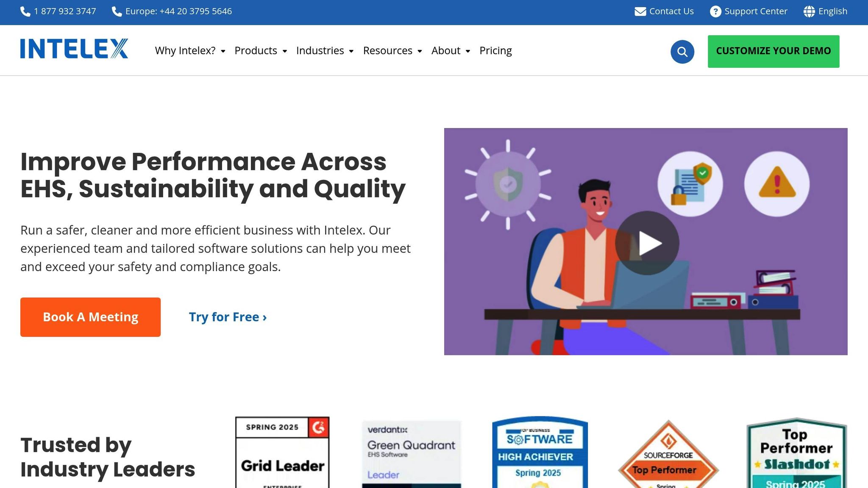The height and width of the screenshot is (488, 868).
Task: Click the phone icon beside Europe number
Action: click(x=117, y=11)
